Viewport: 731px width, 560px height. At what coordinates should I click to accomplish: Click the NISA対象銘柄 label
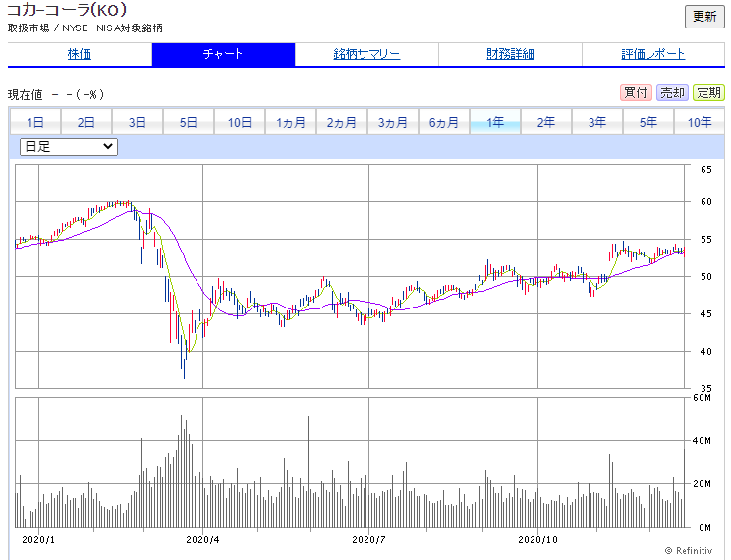point(130,28)
